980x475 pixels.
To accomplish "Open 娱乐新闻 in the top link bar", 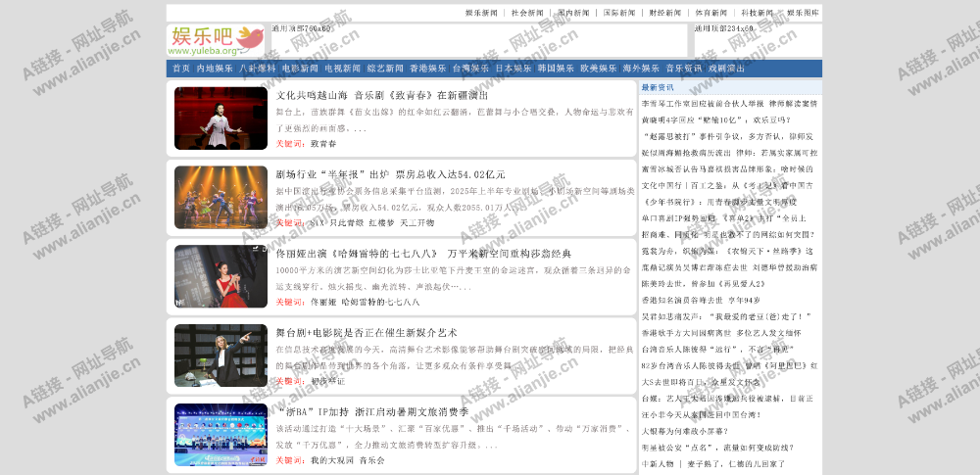I will click(x=481, y=13).
